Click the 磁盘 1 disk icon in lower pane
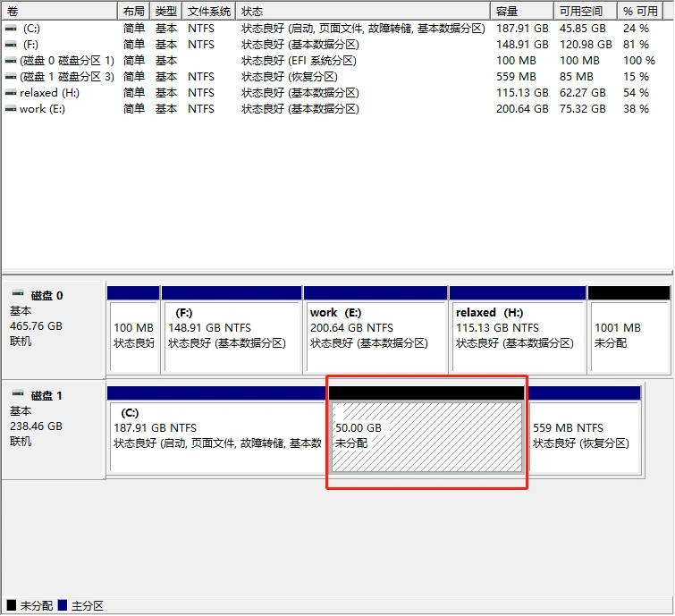 17,394
